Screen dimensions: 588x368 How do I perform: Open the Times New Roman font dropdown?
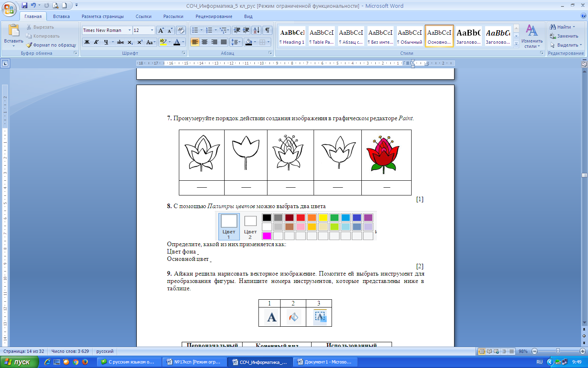(129, 30)
